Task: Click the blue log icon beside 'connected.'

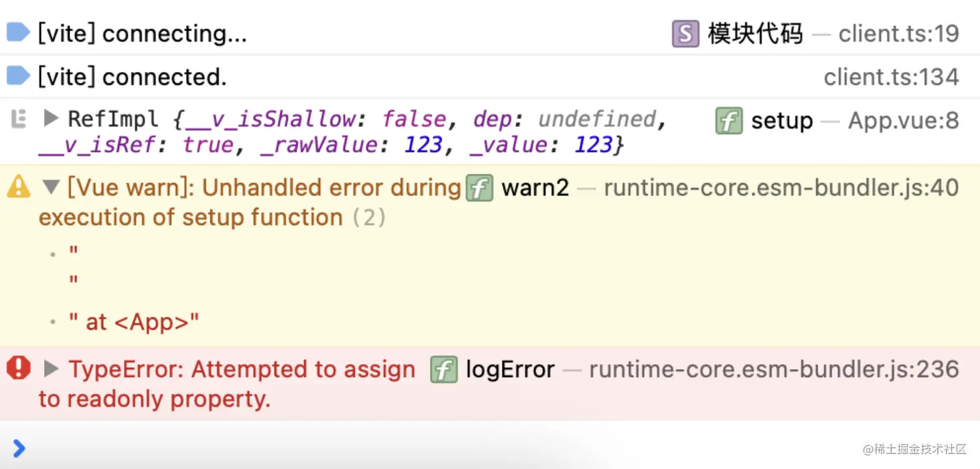Action: (17, 76)
